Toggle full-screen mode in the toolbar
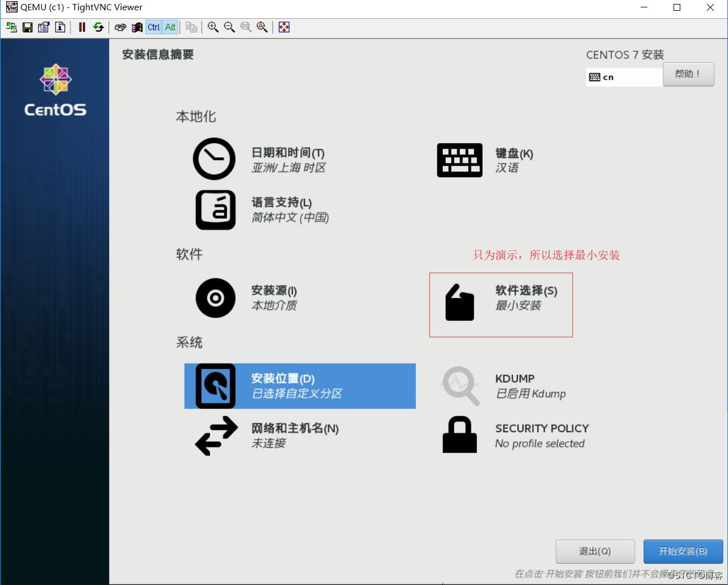Screen dimensions: 728x585 284,27
